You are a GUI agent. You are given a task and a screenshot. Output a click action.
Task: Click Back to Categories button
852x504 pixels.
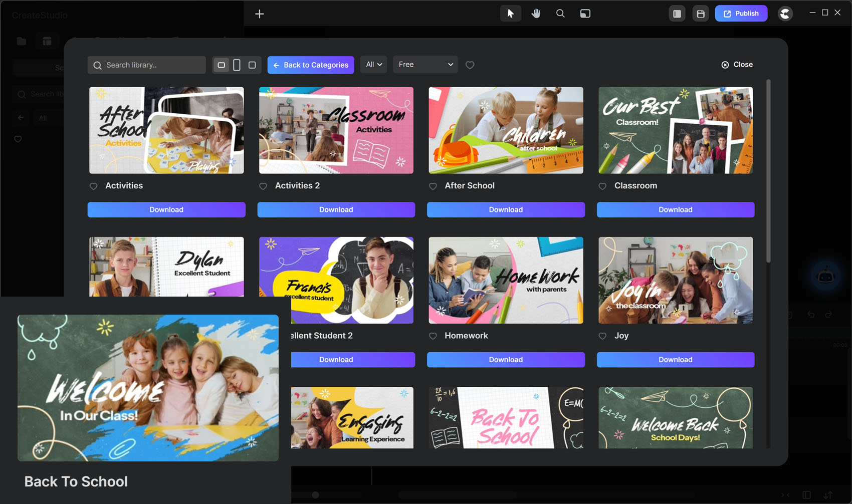click(311, 65)
